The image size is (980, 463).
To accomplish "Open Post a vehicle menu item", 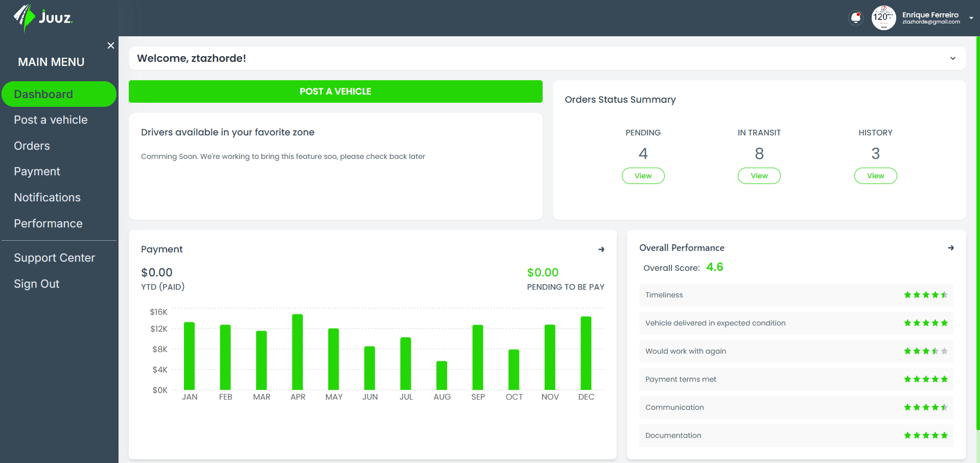I will tap(51, 120).
